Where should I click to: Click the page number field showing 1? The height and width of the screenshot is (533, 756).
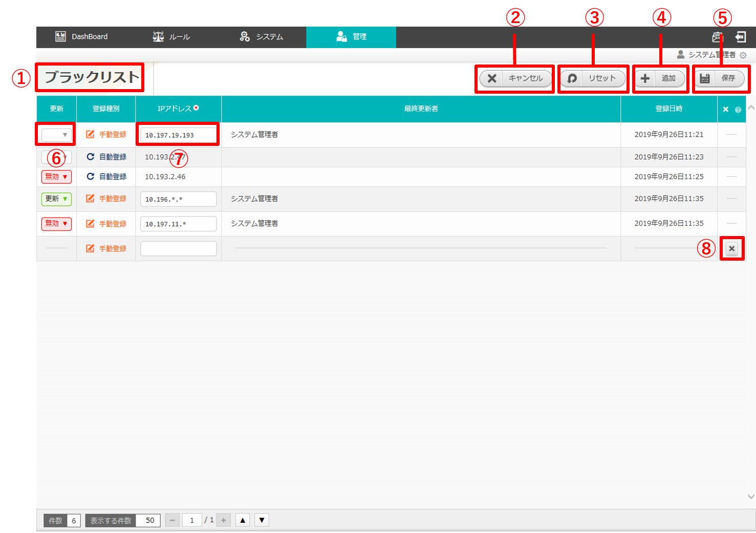tap(192, 520)
